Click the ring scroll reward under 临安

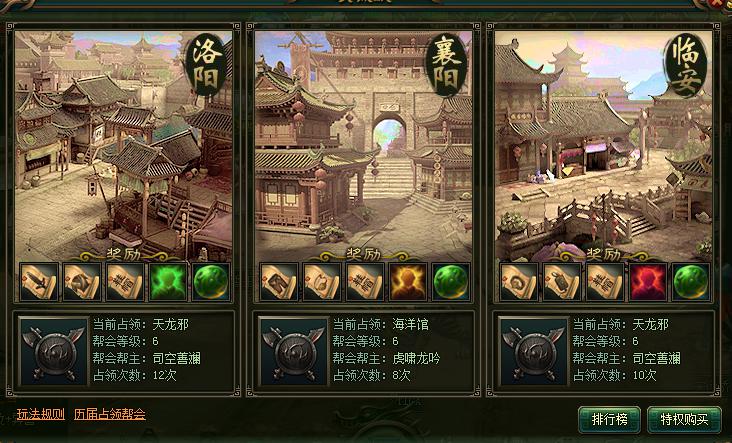pos(519,281)
